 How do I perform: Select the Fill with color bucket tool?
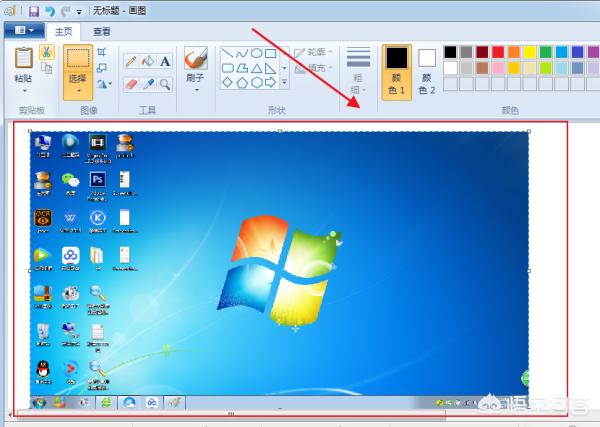tap(148, 61)
